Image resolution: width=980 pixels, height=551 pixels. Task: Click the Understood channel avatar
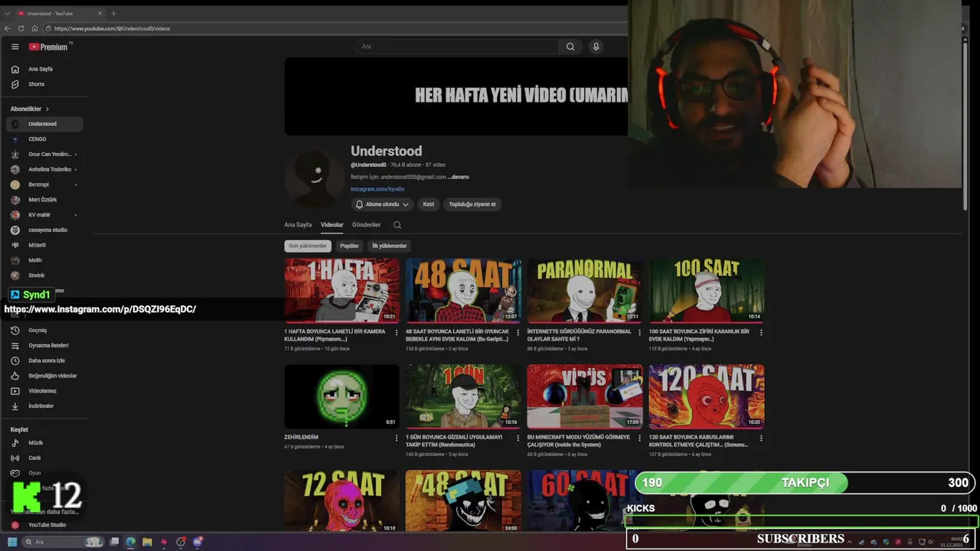click(x=315, y=178)
